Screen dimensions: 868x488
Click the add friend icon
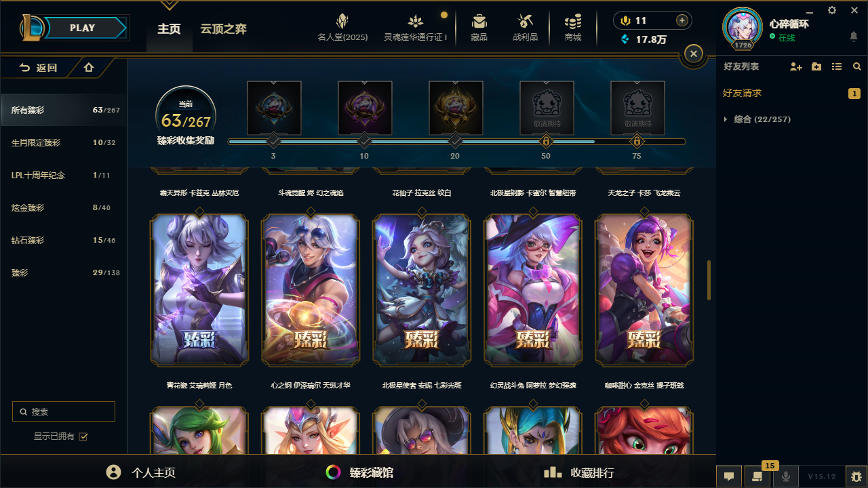pos(796,66)
